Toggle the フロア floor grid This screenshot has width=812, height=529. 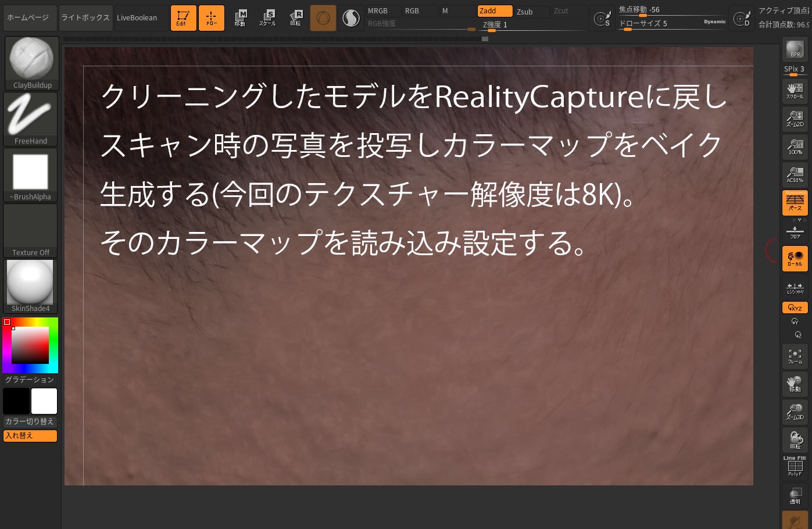[x=795, y=231]
